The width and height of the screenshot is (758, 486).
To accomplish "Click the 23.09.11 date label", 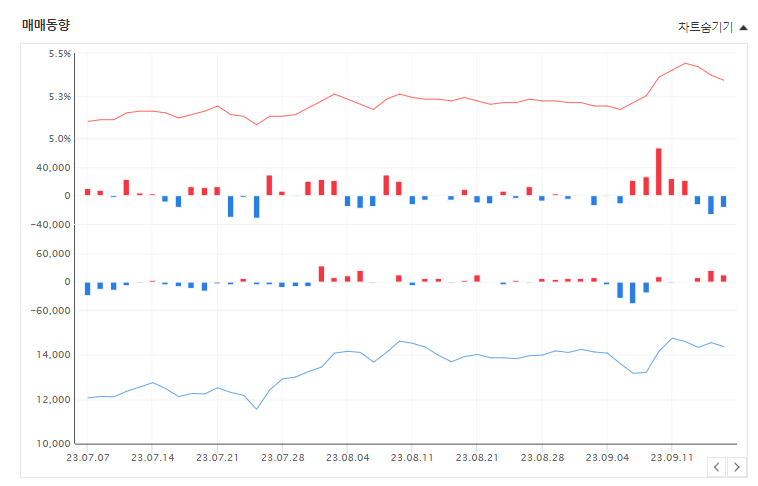I will point(671,457).
